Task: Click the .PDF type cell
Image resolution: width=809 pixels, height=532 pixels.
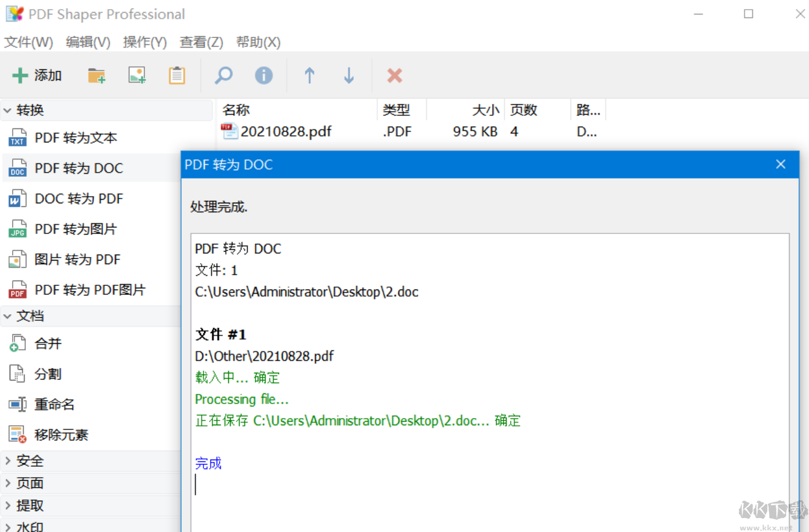Action: 397,131
